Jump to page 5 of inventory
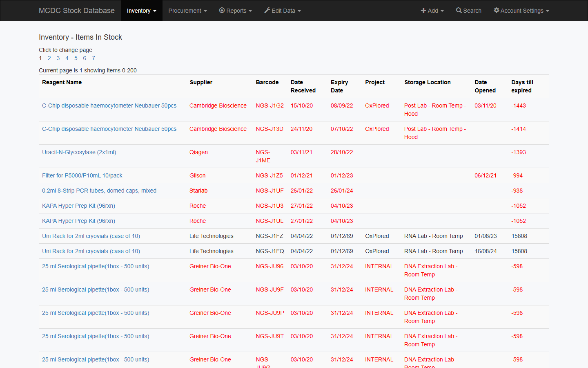This screenshot has height=368, width=588. [x=76, y=58]
